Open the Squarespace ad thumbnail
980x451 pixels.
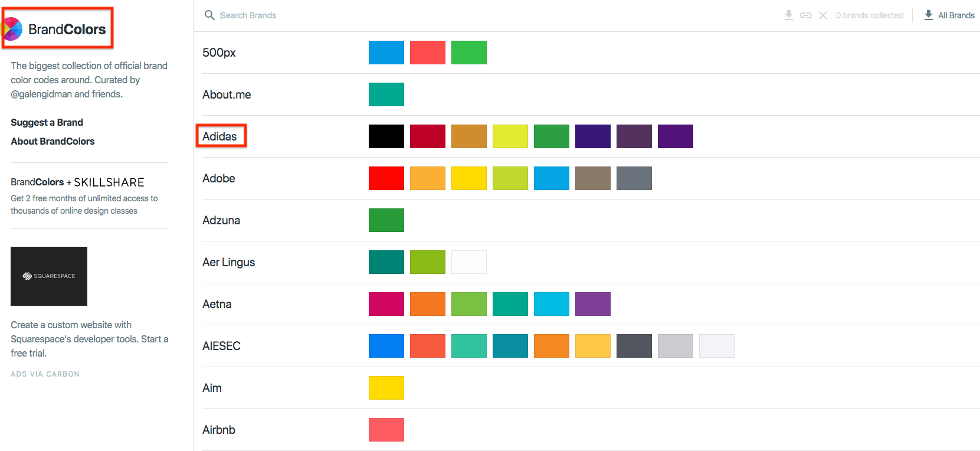coord(49,276)
